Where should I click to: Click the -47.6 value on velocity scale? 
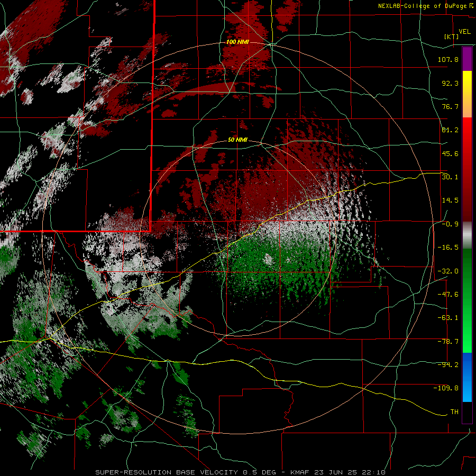coord(448,295)
